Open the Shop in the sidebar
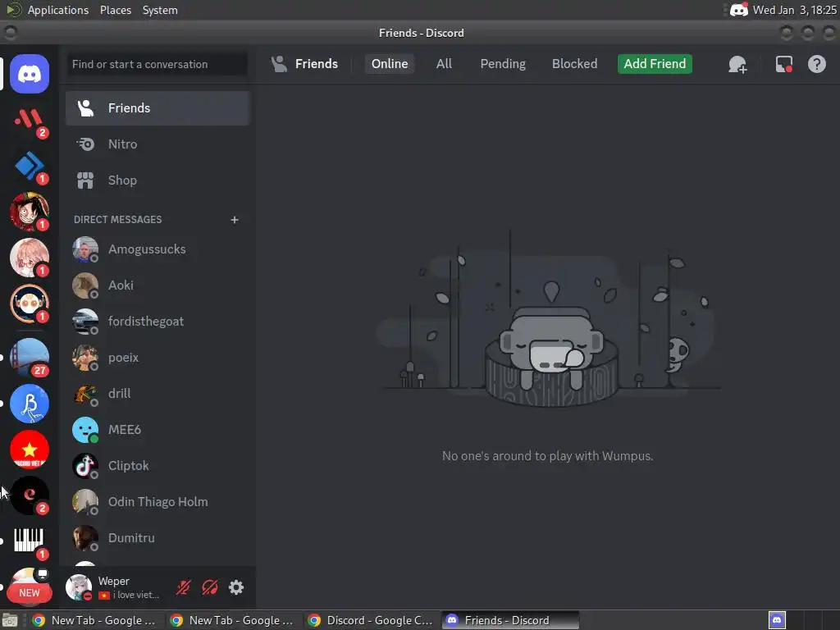840x630 pixels. coord(157,180)
